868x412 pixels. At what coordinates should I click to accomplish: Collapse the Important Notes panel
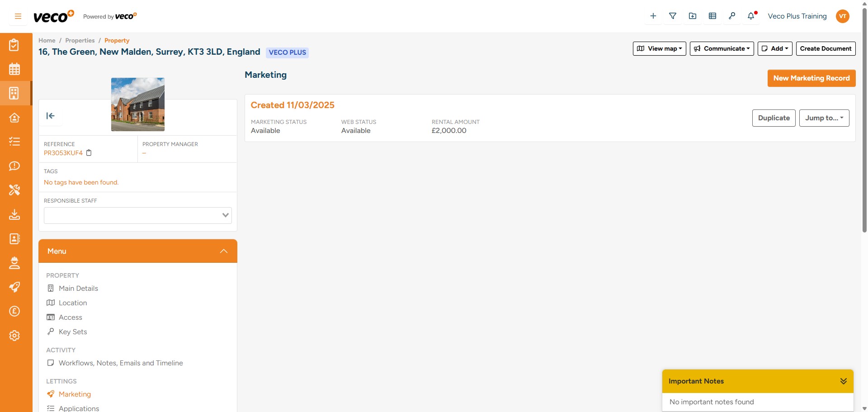pos(843,381)
